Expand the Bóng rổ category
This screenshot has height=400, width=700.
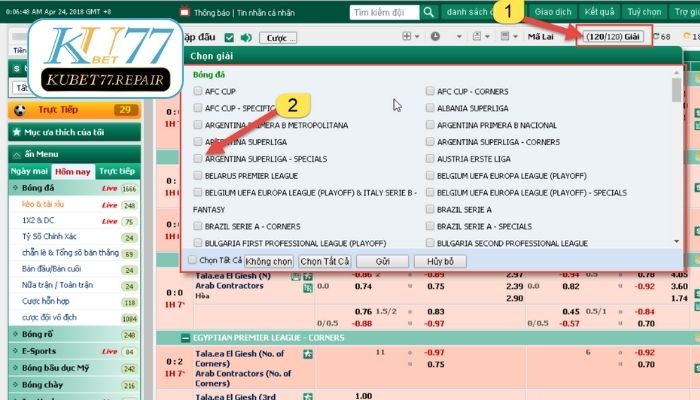click(x=74, y=334)
